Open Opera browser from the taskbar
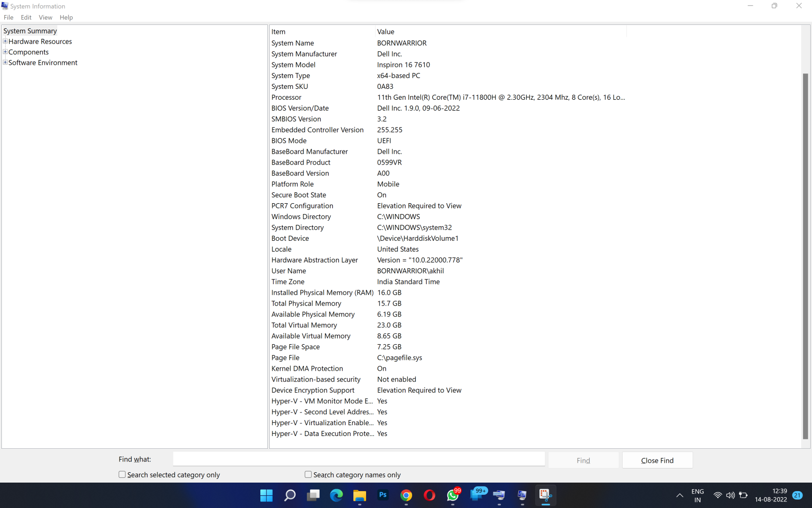 429,495
